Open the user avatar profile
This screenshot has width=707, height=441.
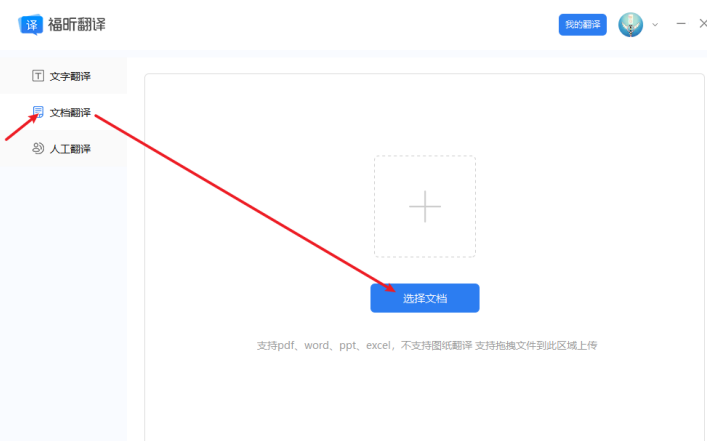click(x=630, y=24)
